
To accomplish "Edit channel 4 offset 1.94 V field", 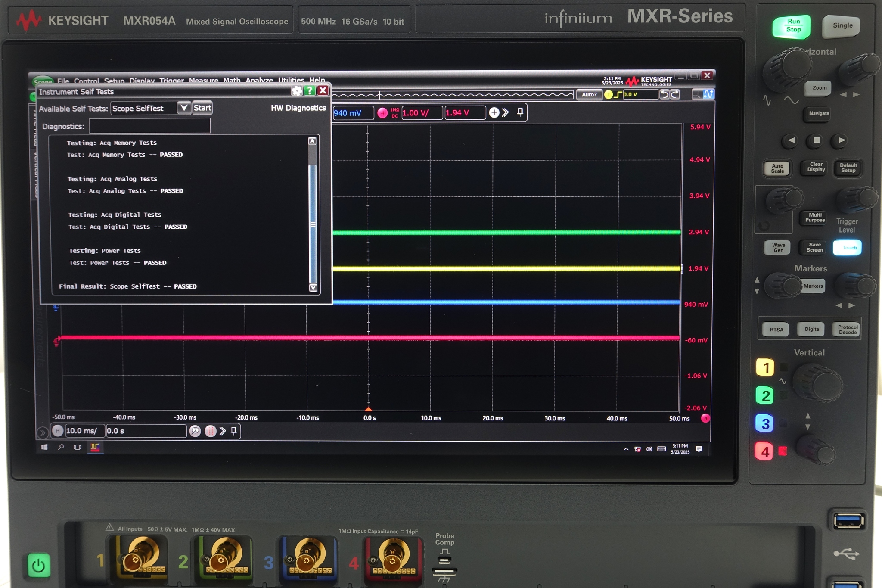I will coord(465,113).
